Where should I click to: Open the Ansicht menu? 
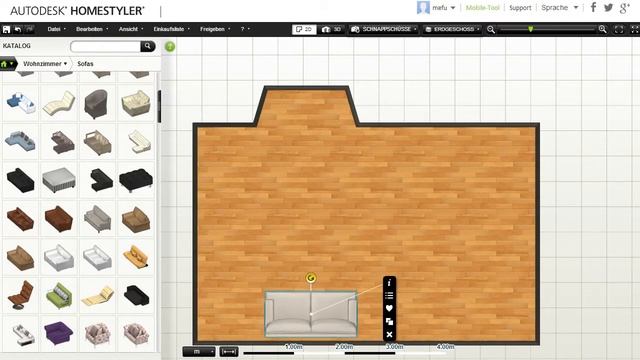[131, 29]
